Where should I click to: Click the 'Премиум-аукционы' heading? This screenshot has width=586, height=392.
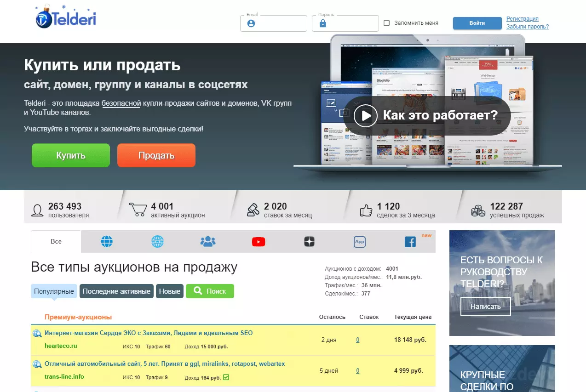tap(78, 317)
